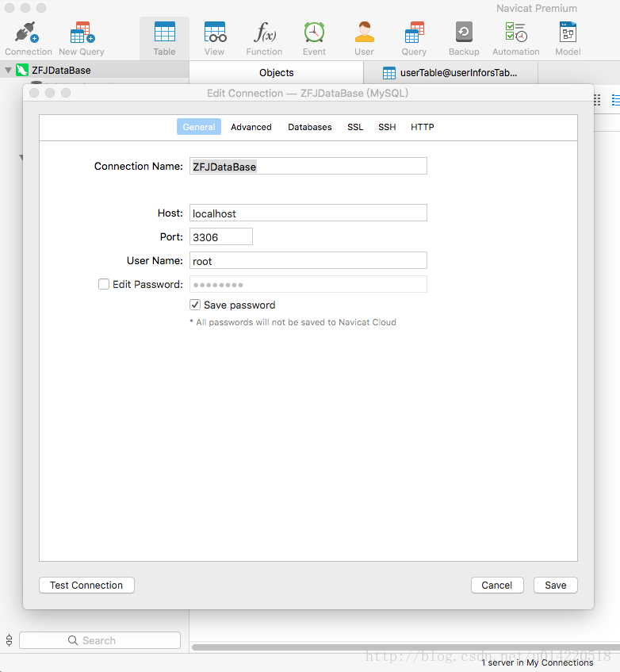620x672 pixels.
Task: Open the Backup toolbar icon
Action: pyautogui.click(x=464, y=33)
